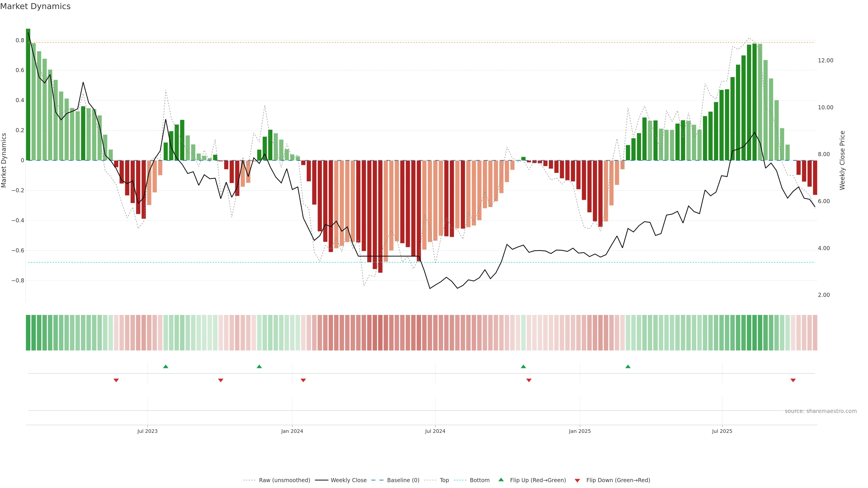
Task: Click the first red flip-down marker before Jul 2023
Action: click(x=116, y=380)
